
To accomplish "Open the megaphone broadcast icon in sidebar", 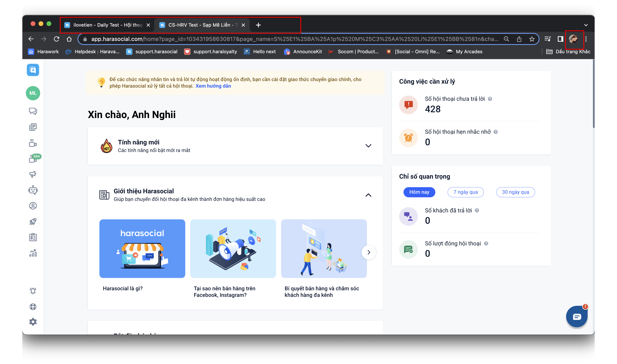I will point(33,174).
